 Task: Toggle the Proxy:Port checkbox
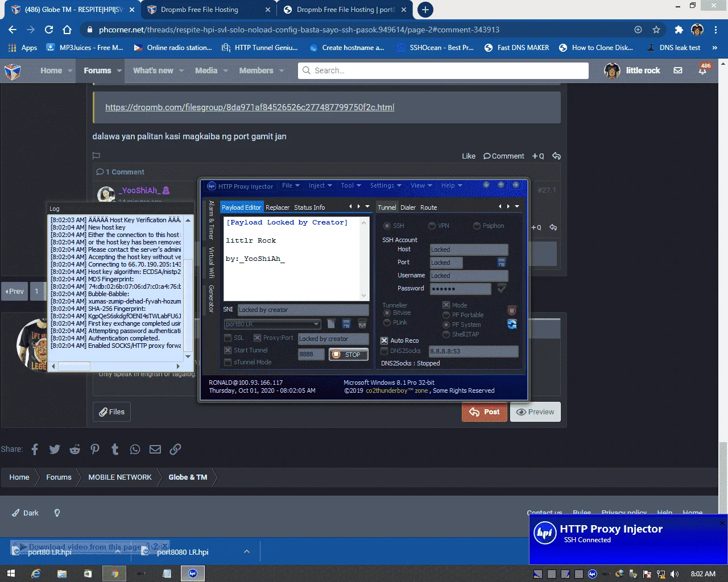tap(257, 338)
